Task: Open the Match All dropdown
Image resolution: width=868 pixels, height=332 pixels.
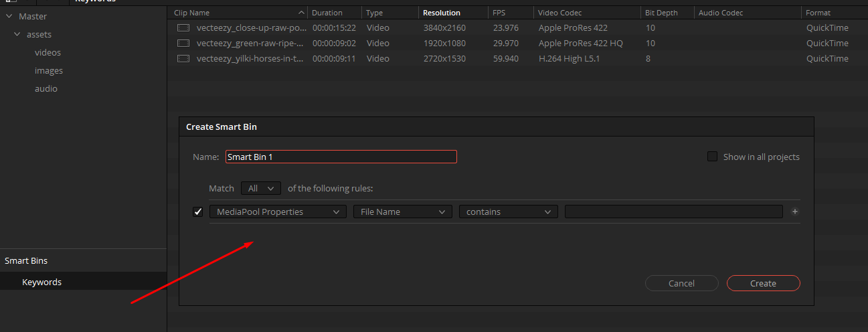Action: 262,189
